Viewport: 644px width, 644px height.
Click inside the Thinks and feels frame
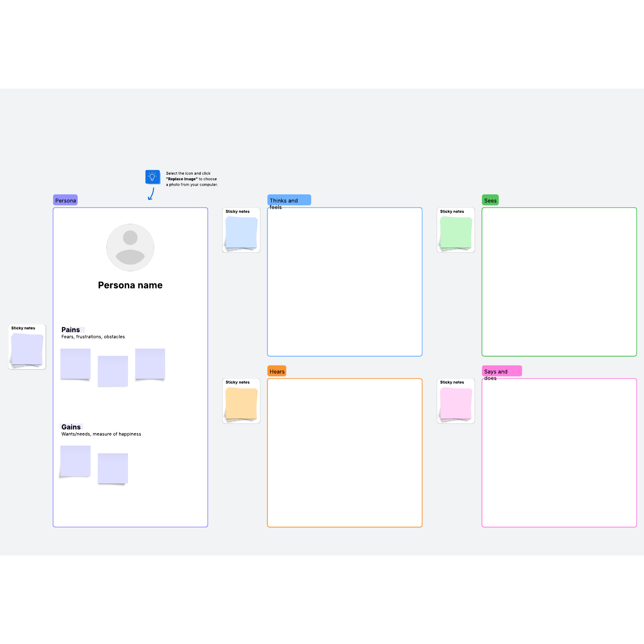point(345,282)
